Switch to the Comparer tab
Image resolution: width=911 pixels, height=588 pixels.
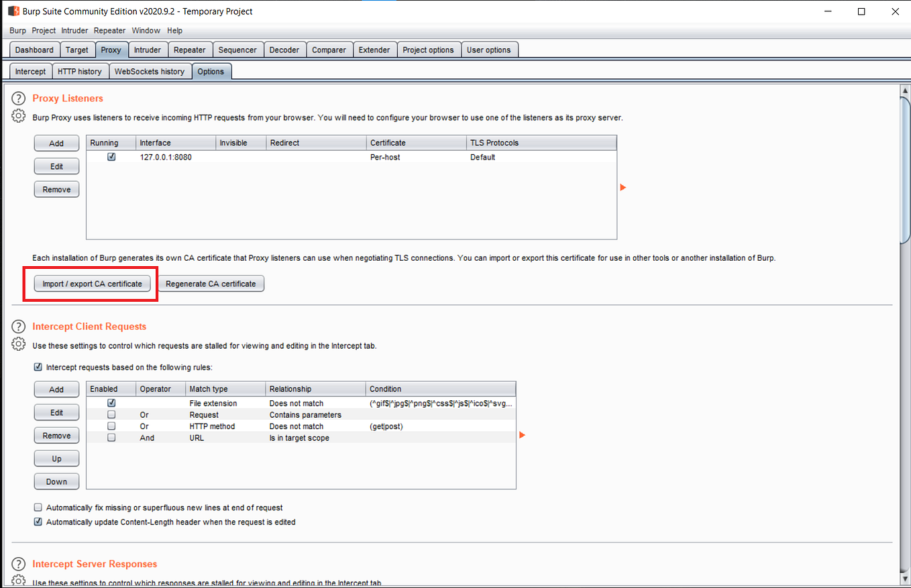[x=329, y=50]
